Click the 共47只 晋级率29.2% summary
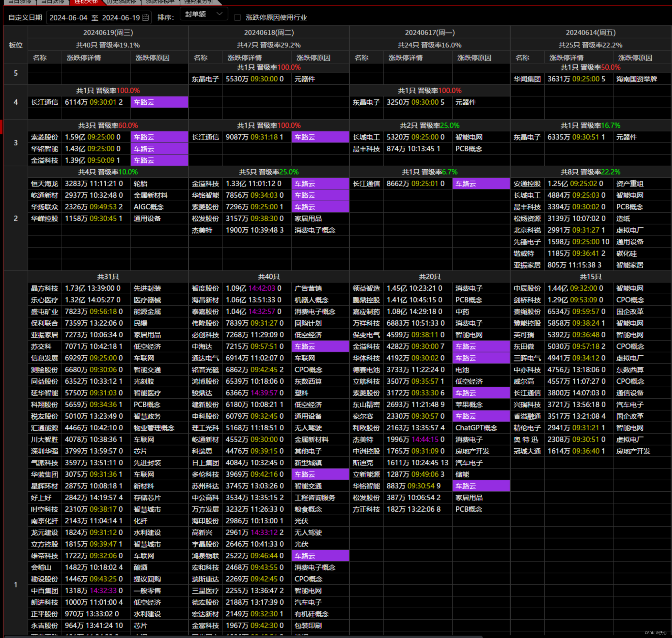The height and width of the screenshot is (638, 672). click(269, 45)
